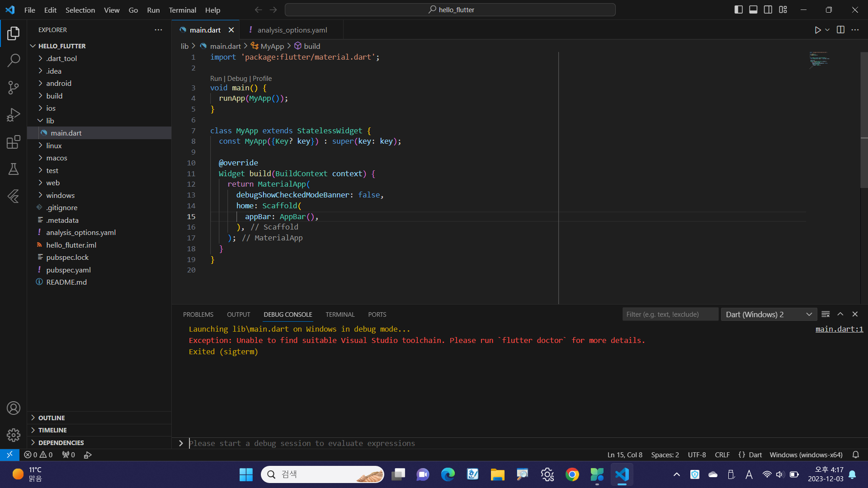Screen dimensions: 868x488
Task: Open the Dart (Windows) 2 session dropdown
Action: (x=769, y=314)
